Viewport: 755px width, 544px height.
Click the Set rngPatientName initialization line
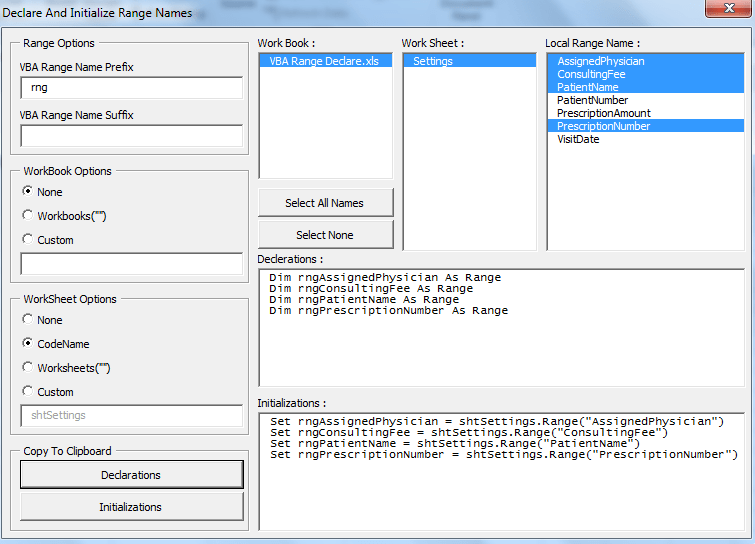pos(455,443)
